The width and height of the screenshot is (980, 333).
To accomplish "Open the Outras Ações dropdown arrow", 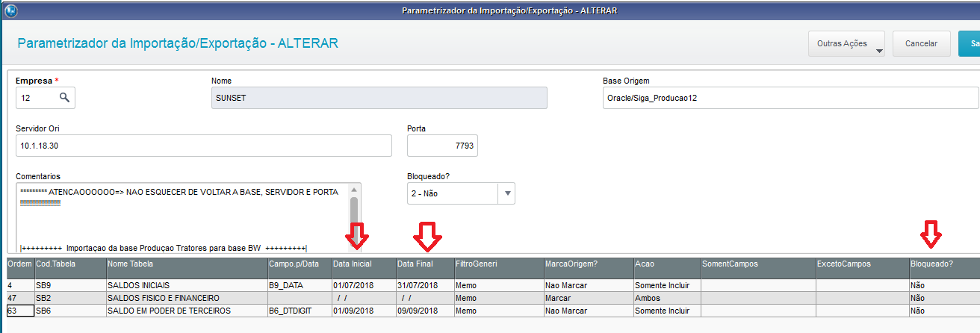I will (x=879, y=51).
